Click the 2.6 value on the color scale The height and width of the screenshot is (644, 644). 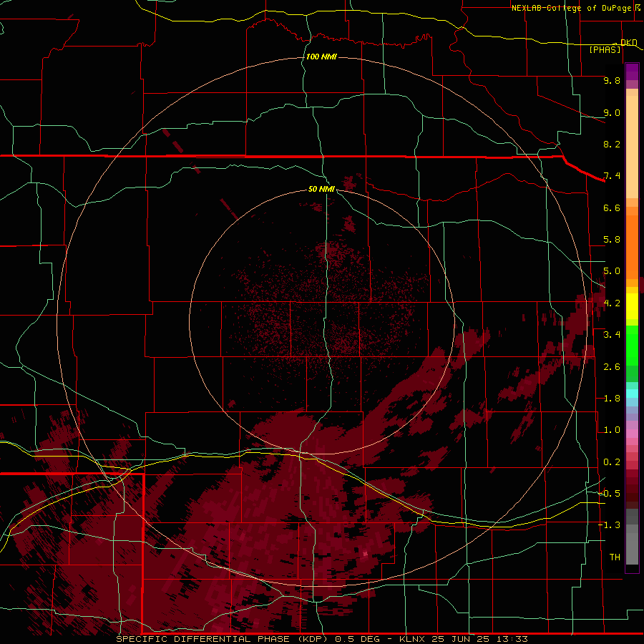612,367
